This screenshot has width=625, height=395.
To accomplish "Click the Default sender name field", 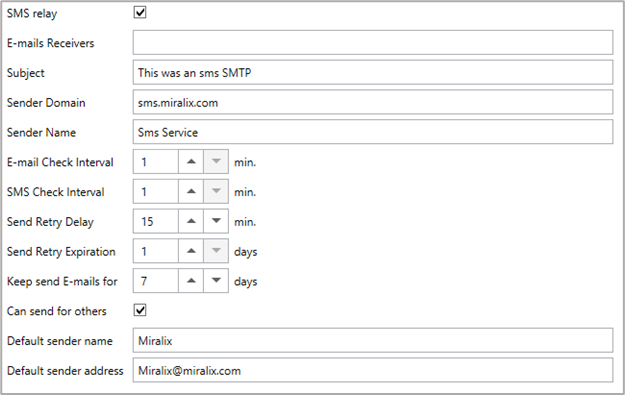I will pyautogui.click(x=373, y=340).
